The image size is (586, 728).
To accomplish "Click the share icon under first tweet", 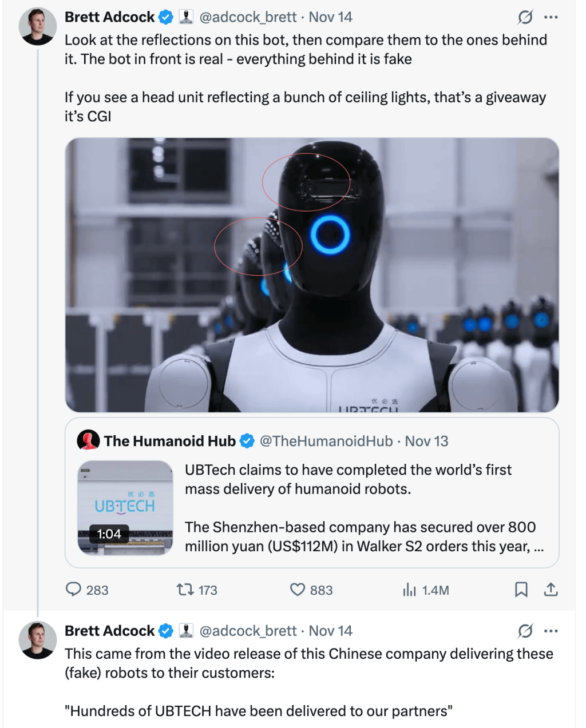I will tap(551, 589).
